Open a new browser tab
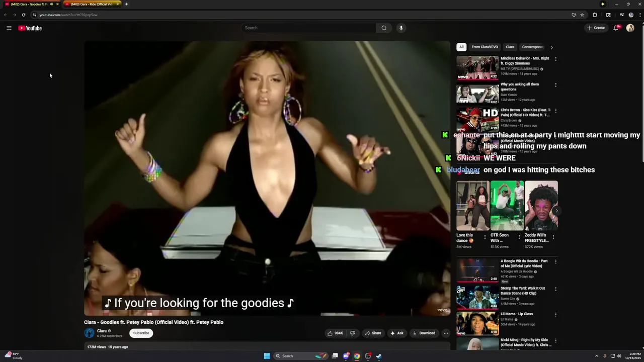 click(126, 4)
